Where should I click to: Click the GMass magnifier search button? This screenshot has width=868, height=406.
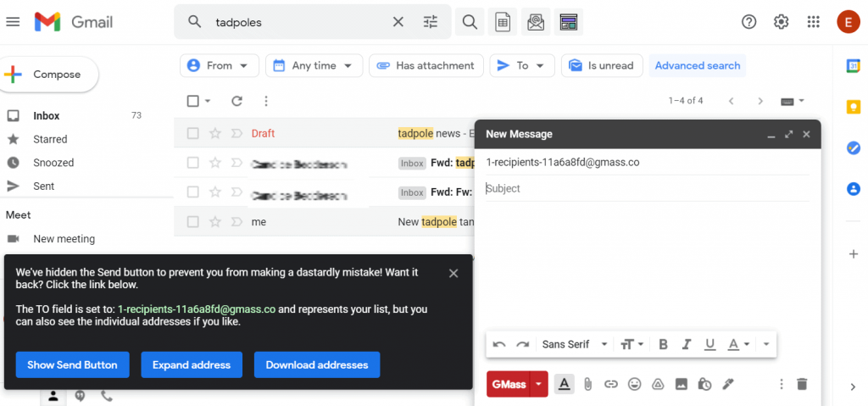470,21
